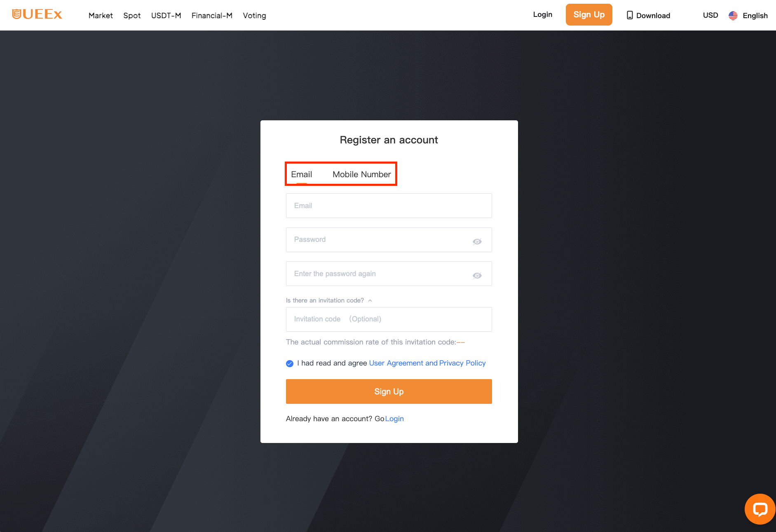Focus the Email input field

point(389,206)
